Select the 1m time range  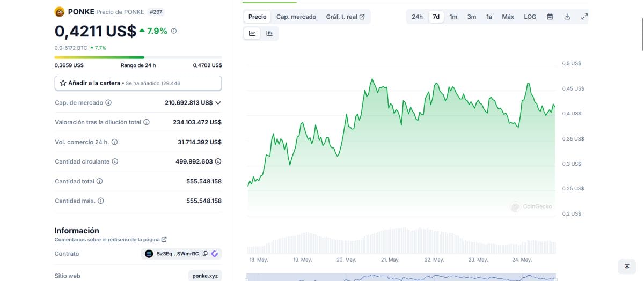click(x=453, y=17)
